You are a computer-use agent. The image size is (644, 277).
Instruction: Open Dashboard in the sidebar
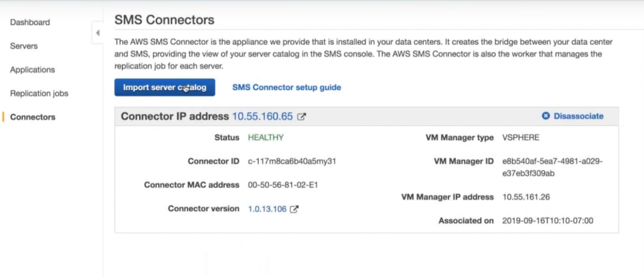(30, 22)
